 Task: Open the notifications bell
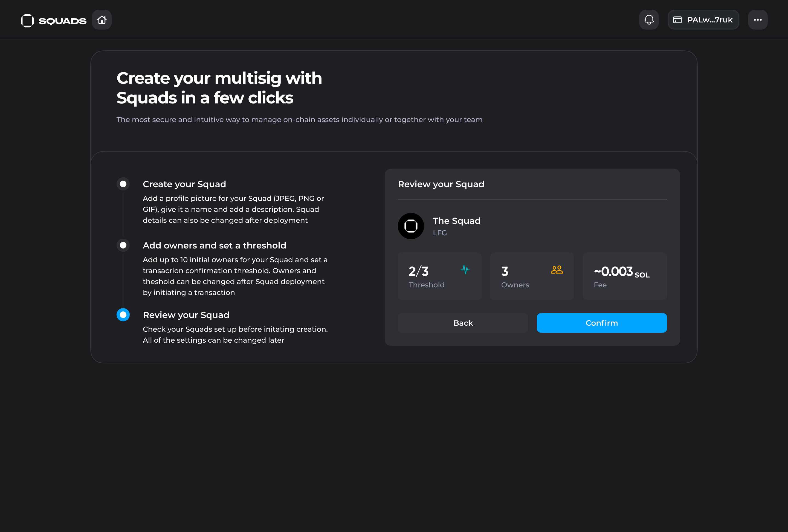(649, 20)
